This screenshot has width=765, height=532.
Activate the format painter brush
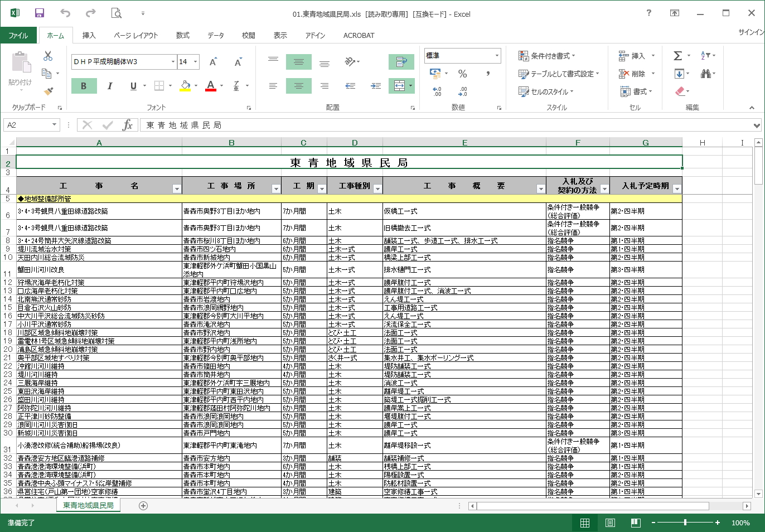tap(49, 91)
